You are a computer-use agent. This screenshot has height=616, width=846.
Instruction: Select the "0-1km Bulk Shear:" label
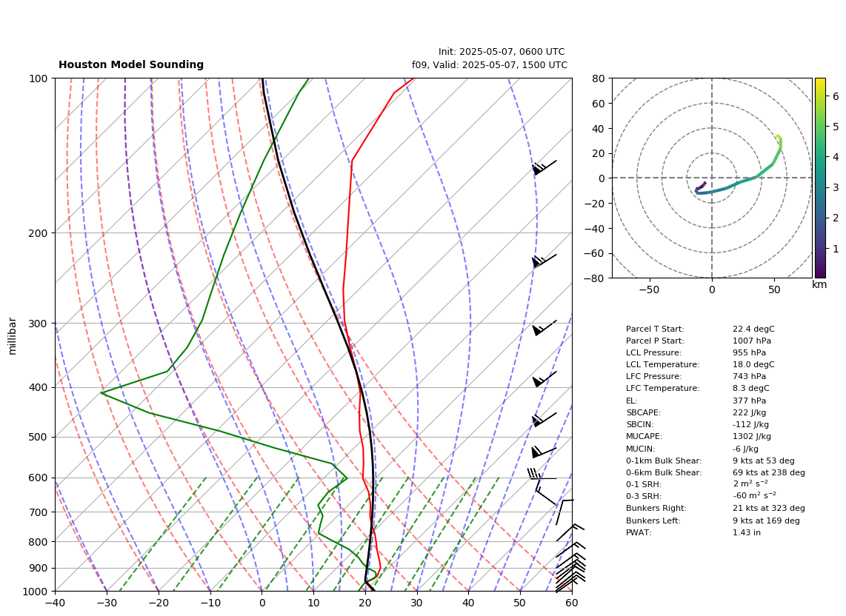664,461
